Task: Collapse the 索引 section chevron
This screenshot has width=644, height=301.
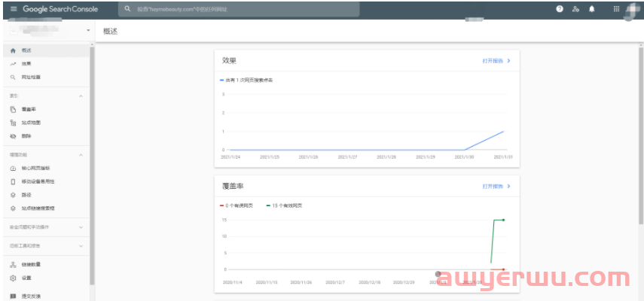Action: [x=81, y=96]
